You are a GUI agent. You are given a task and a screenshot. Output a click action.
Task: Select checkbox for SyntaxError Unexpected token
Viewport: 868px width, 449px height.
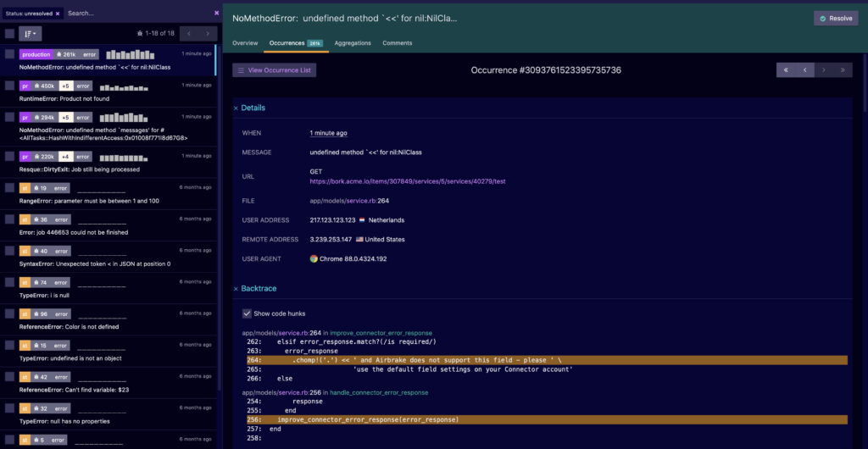(x=9, y=251)
